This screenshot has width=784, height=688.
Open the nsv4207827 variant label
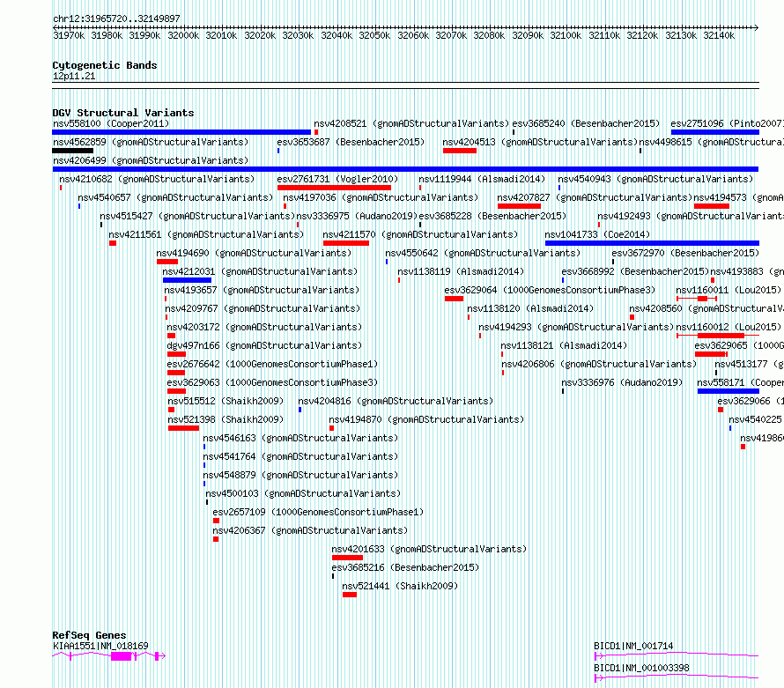595,197
